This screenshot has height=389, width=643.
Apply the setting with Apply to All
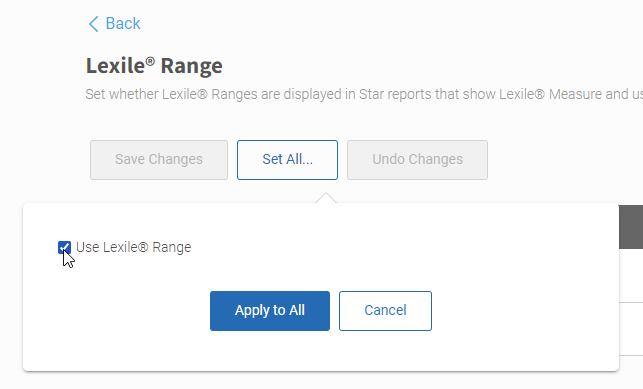click(270, 311)
